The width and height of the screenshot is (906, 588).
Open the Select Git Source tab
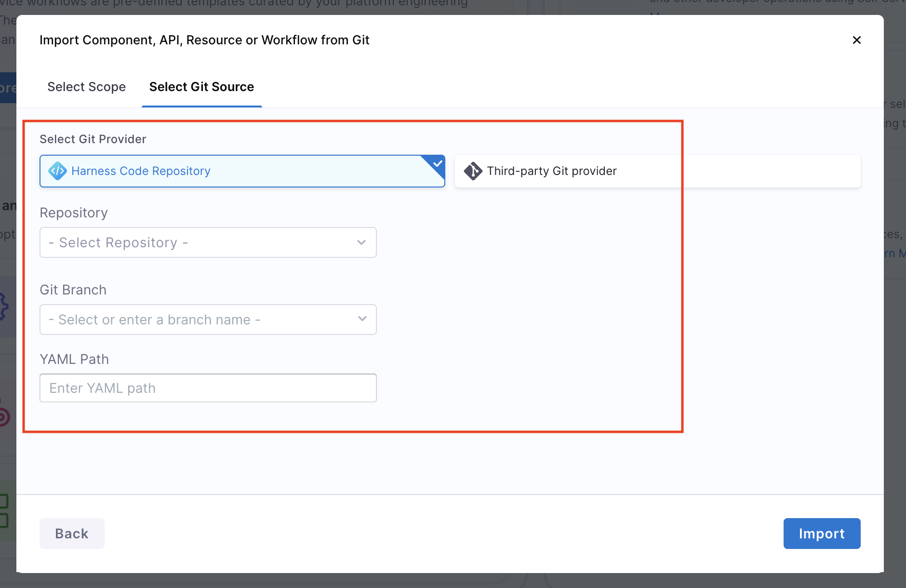201,87
